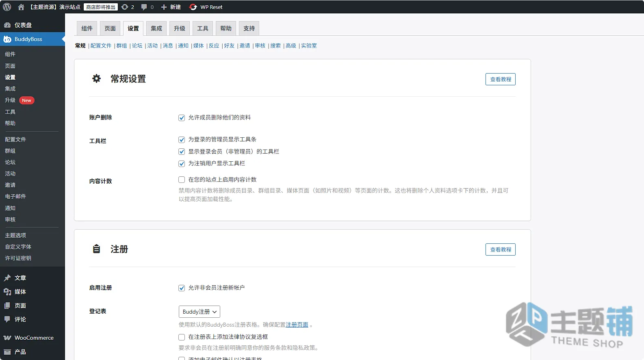Switch to the 集成 tab
Viewport: 644px width, 360px height.
[x=156, y=28]
